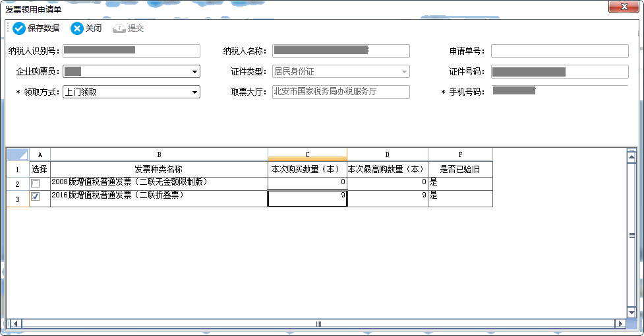Click the horizontal scrollbar right arrow
The height and width of the screenshot is (336, 644).
[x=620, y=323]
